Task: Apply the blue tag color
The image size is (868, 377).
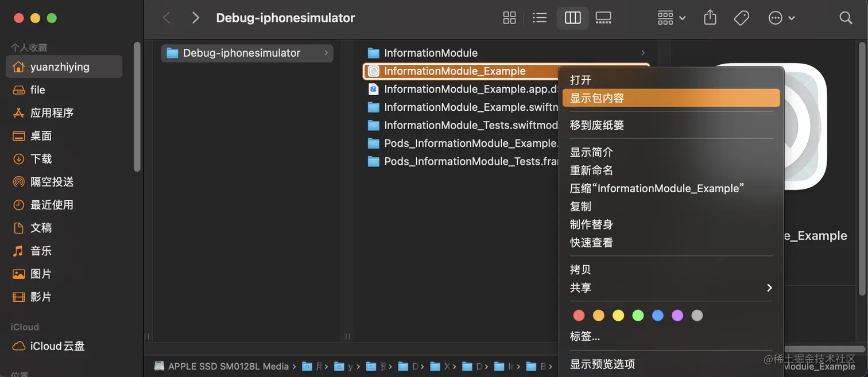Action: point(658,315)
